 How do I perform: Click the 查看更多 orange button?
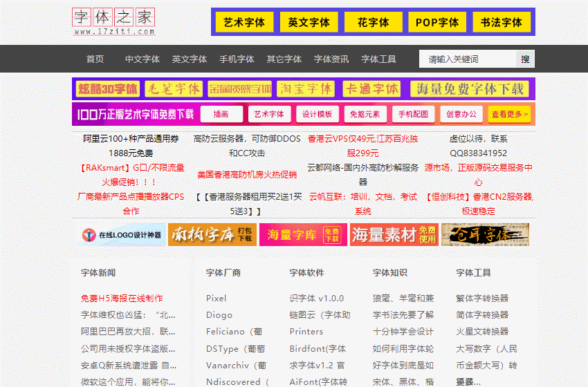[x=509, y=114]
